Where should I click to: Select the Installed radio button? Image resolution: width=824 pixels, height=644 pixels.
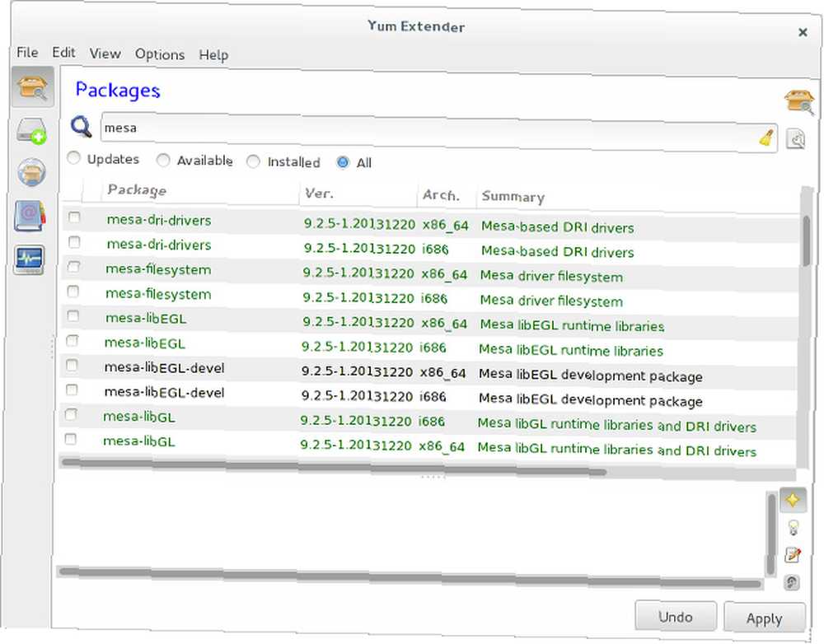pos(253,161)
